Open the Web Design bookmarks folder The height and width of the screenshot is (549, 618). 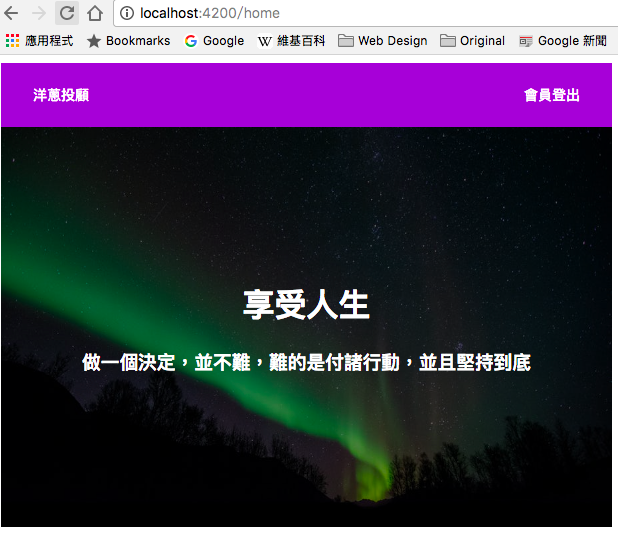point(382,41)
